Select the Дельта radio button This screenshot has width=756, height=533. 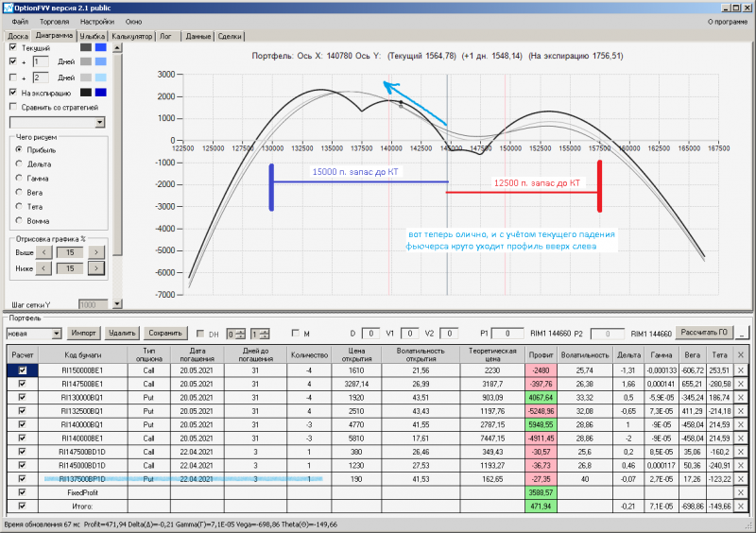(19, 164)
